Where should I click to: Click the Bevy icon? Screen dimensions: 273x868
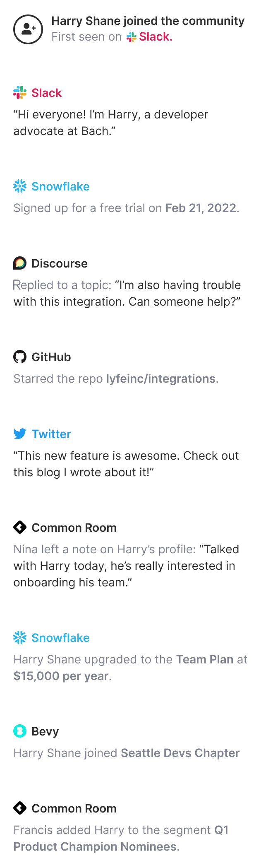point(20,731)
